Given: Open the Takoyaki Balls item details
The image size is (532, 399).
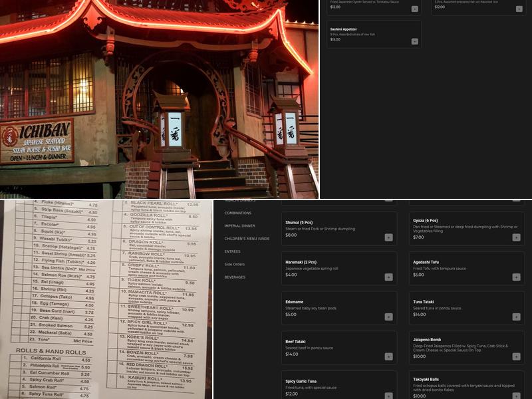Looking at the screenshot, I should (x=465, y=386).
